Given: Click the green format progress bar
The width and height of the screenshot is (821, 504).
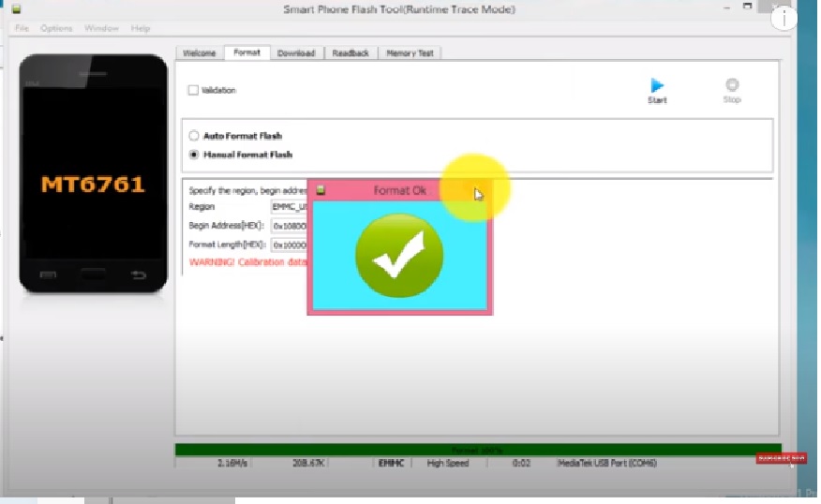Looking at the screenshot, I should click(478, 450).
